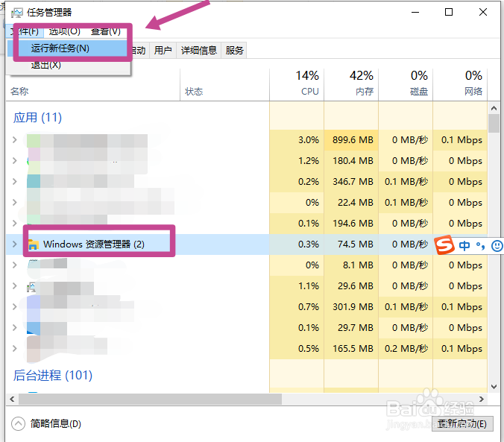Open the 文件(F) menu
504x442 pixels.
[x=25, y=31]
